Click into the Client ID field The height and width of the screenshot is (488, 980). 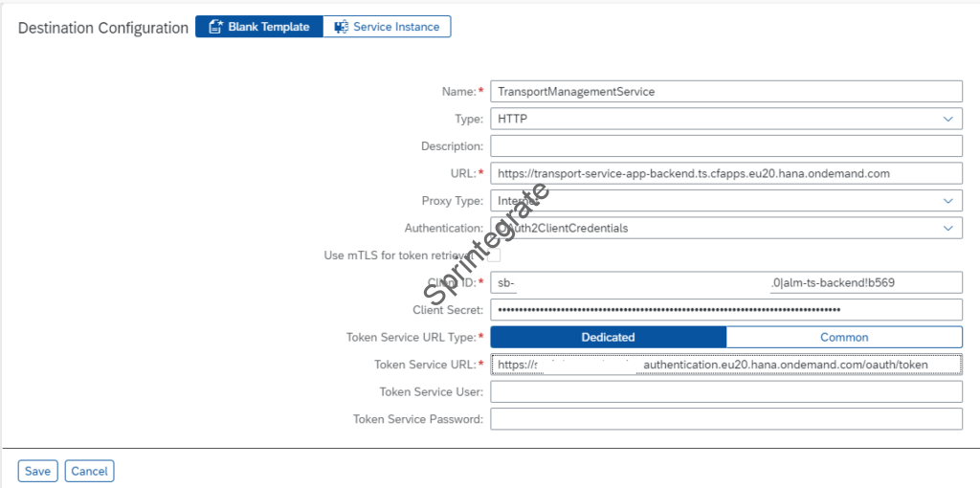[x=724, y=282]
